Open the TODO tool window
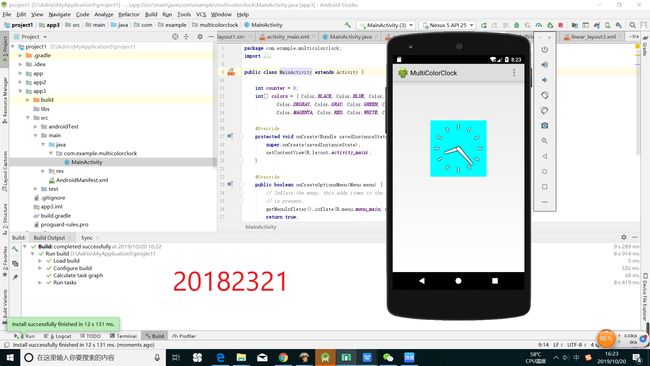Image resolution: width=650 pixels, height=366 pixels. pos(90,336)
